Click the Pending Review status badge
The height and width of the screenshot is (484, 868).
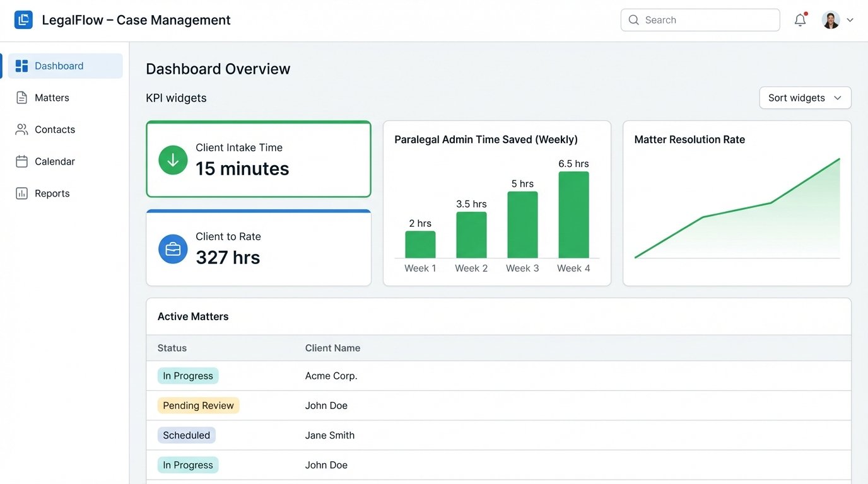[198, 406]
